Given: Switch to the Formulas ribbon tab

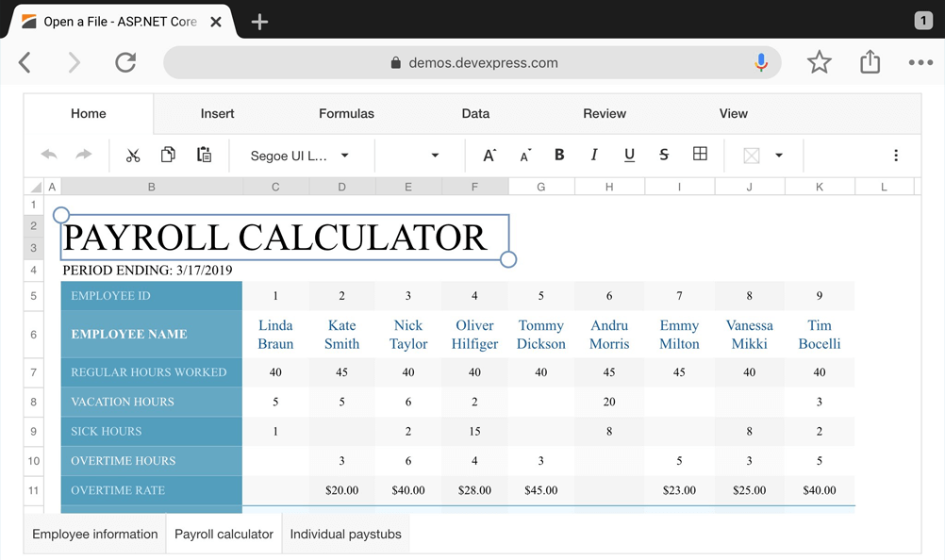Looking at the screenshot, I should tap(346, 113).
